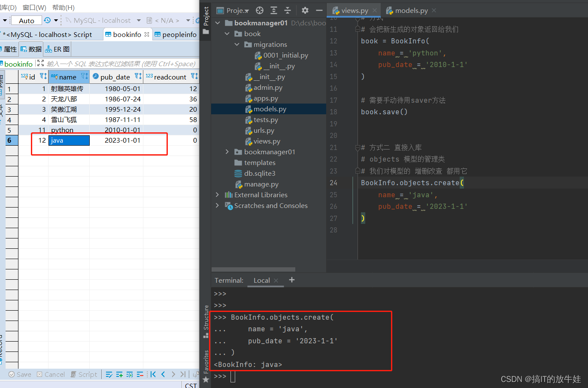Switch to the 属性 properties subtab
Viewport: 588px width, 388px height.
(x=9, y=49)
